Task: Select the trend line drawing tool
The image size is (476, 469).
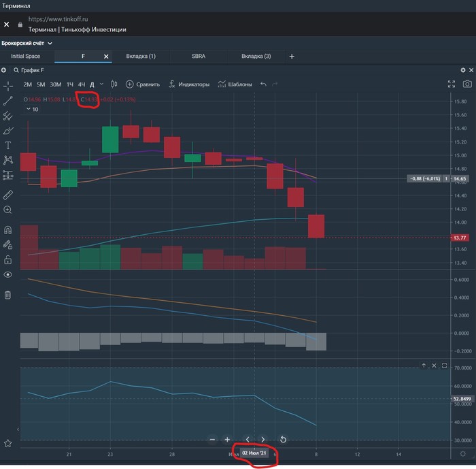Action: pos(8,100)
